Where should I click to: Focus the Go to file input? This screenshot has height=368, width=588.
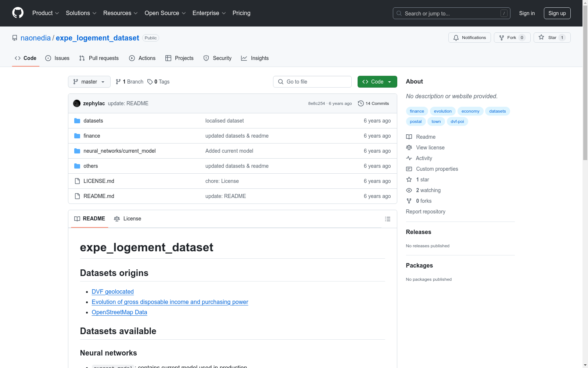point(312,82)
